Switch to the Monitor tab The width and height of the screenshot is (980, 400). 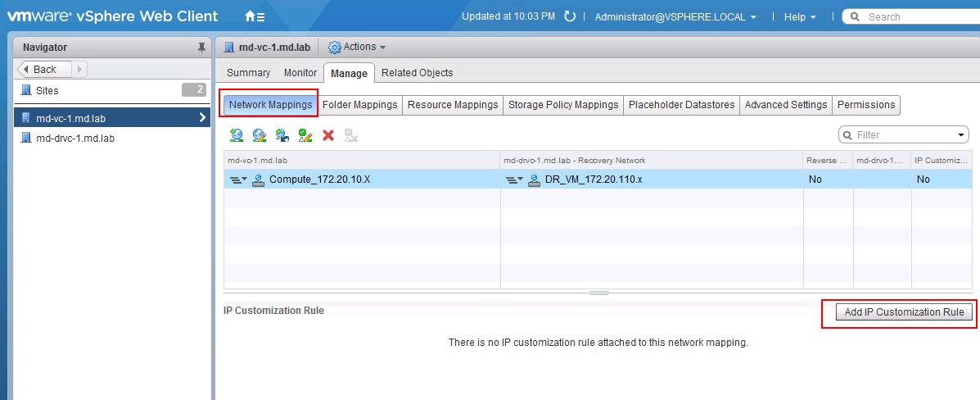coord(300,73)
